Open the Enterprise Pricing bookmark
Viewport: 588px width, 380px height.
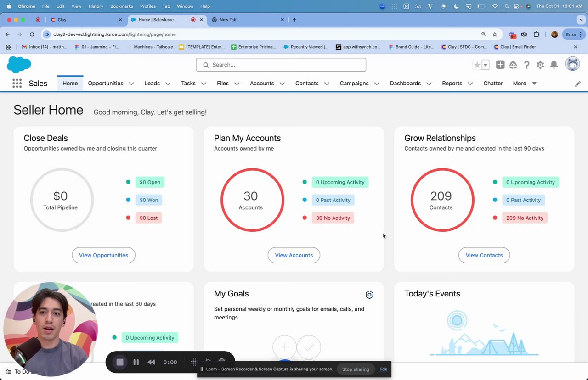(x=254, y=47)
